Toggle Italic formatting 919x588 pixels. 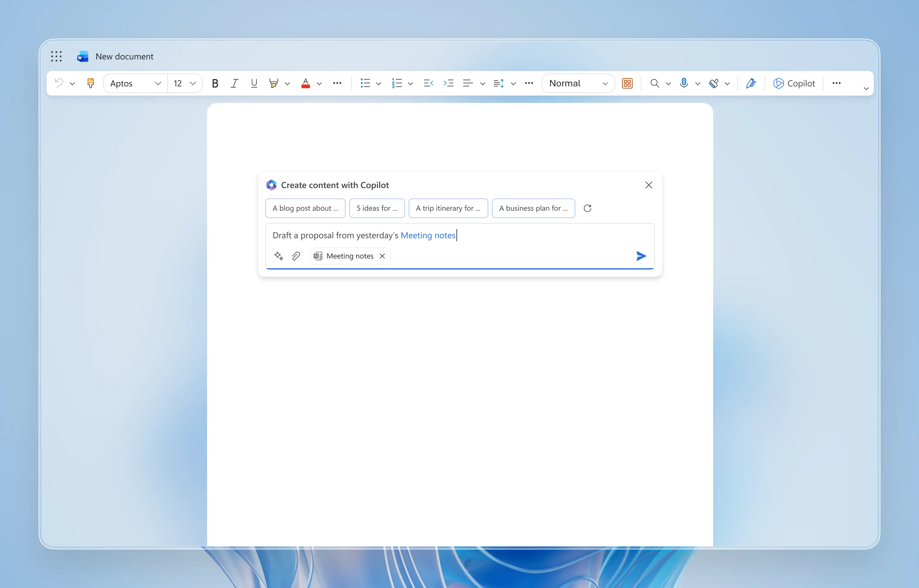[x=234, y=83]
